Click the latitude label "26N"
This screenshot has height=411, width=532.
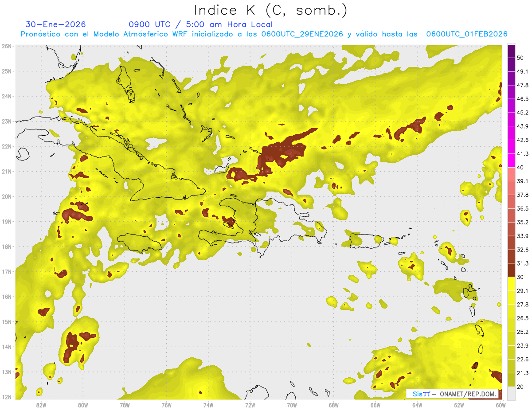(x=7, y=46)
